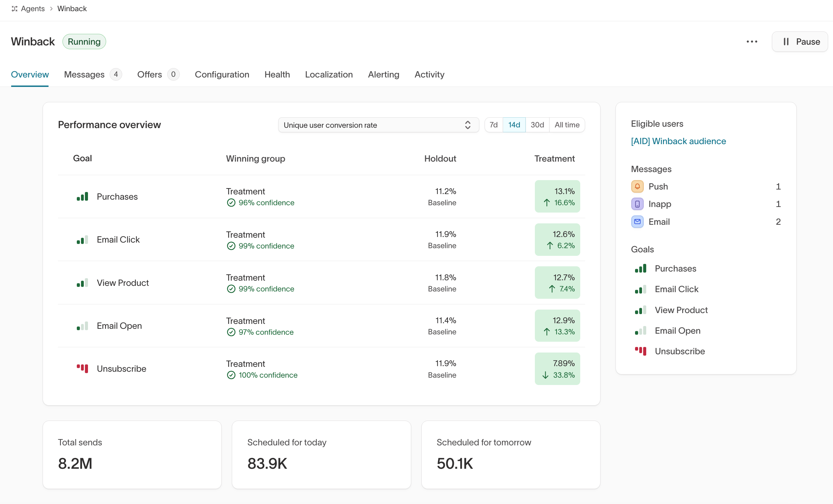Click the Purchases 13.1% treatment cell

557,197
